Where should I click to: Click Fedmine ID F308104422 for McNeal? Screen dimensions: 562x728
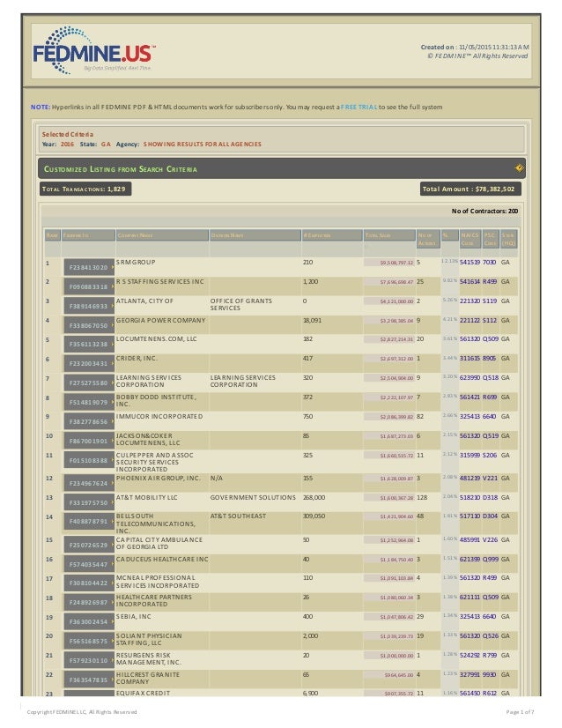tap(89, 583)
